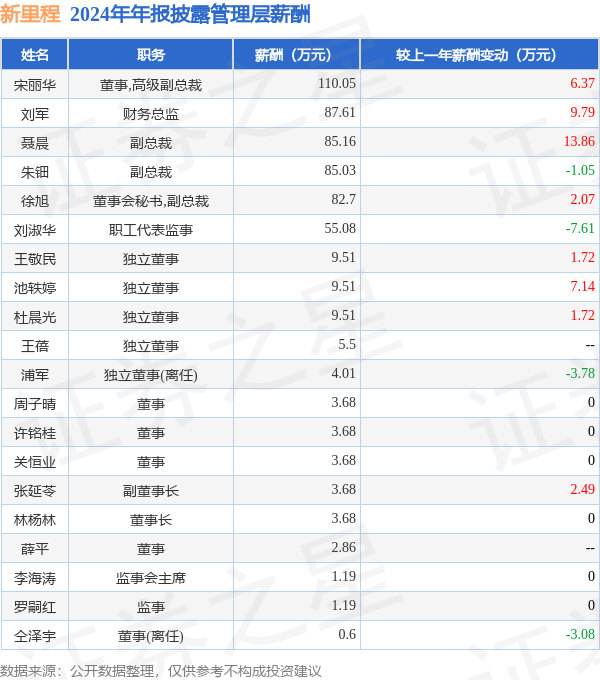Select the name 聂晨
This screenshot has width=600, height=680.
35,143
